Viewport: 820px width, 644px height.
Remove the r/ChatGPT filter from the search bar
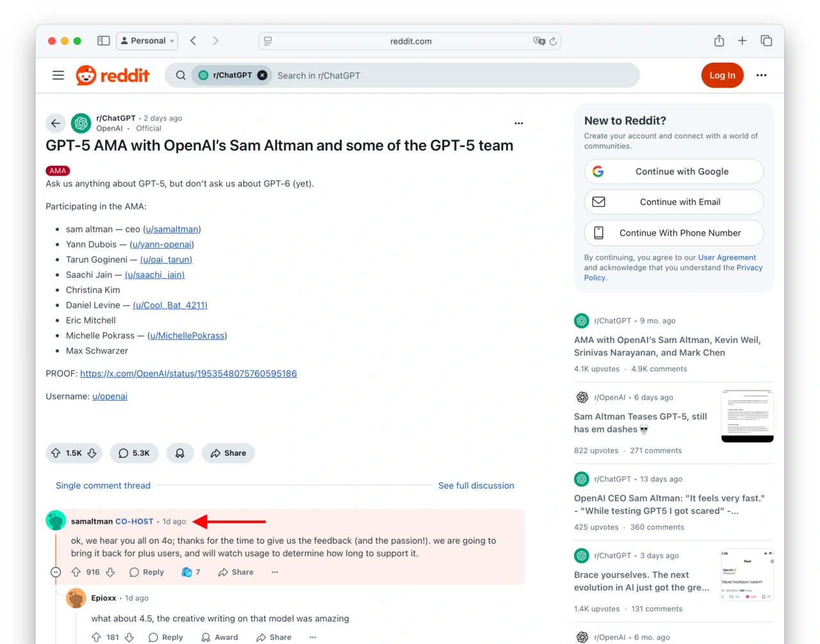pos(262,75)
